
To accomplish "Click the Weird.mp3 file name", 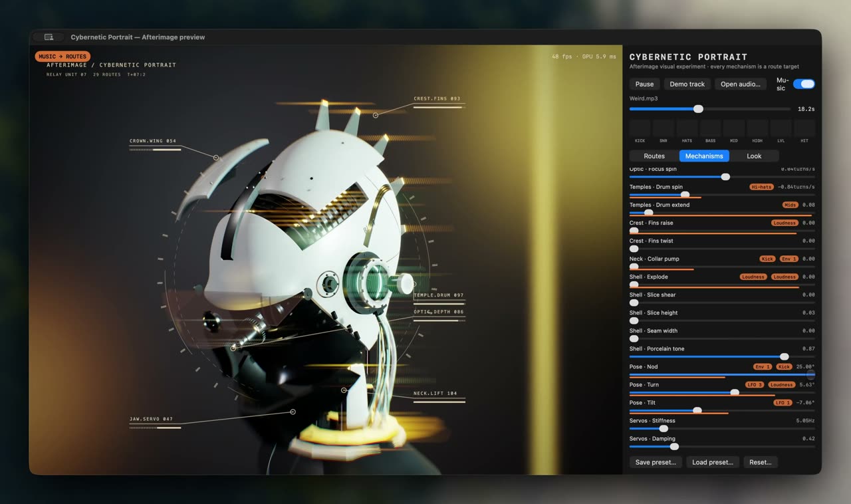I will point(644,98).
